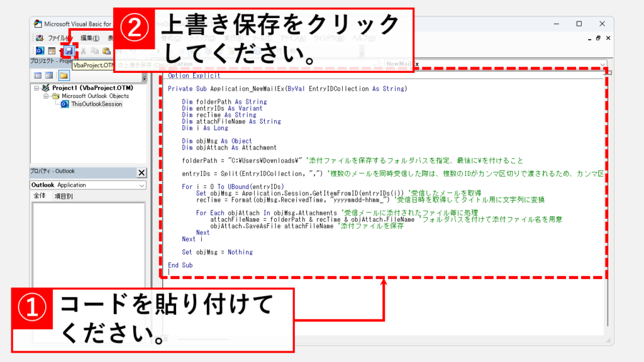
Task: Close the inner code window
Action: click(608, 38)
